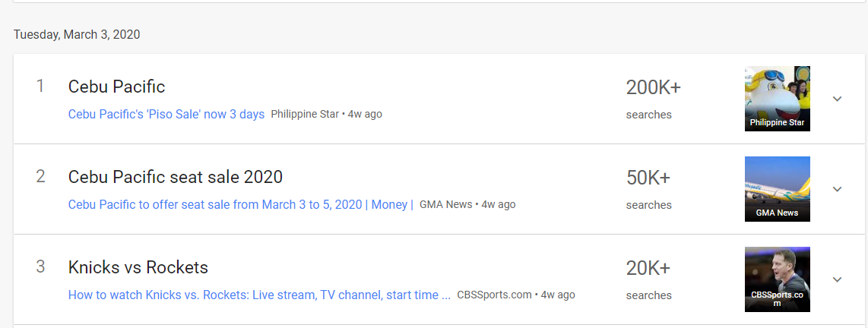Open the seat sale March 3 to 5 article

click(x=240, y=204)
